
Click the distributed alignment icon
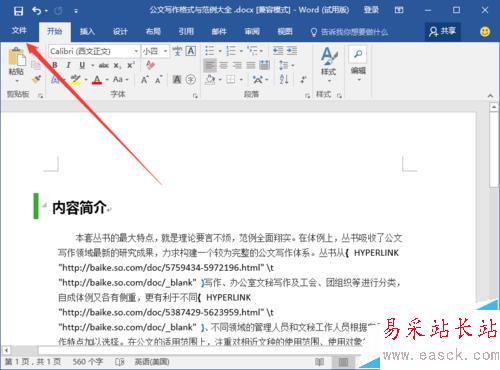[x=264, y=65]
